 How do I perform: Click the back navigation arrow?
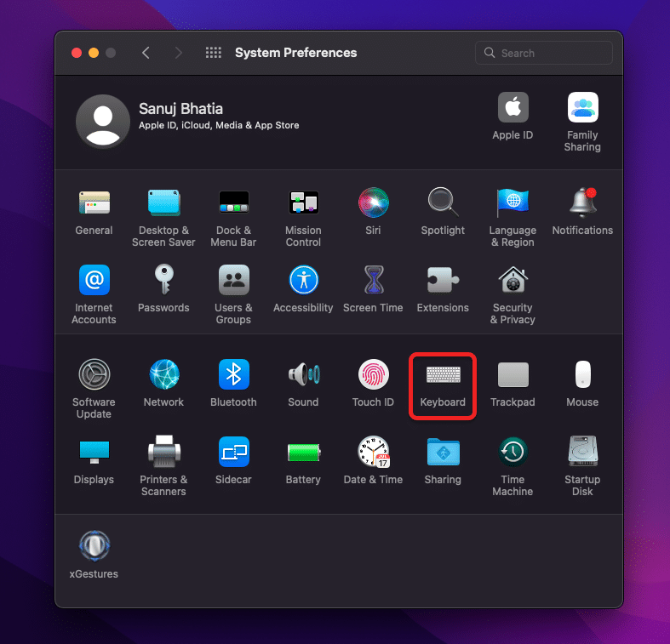tap(146, 53)
